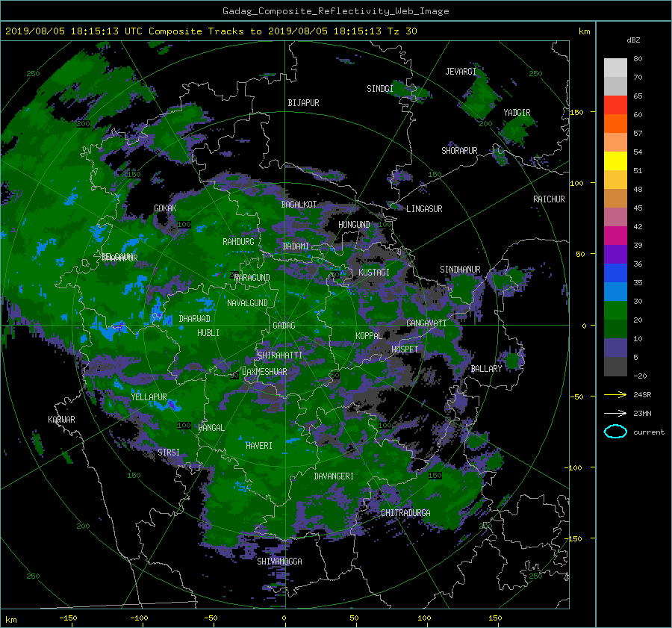Select the 80 dBZ light gray swatch
The height and width of the screenshot is (628, 672).
(x=615, y=67)
